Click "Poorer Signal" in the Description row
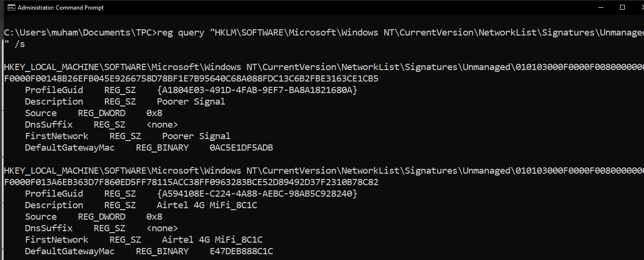 [191, 102]
